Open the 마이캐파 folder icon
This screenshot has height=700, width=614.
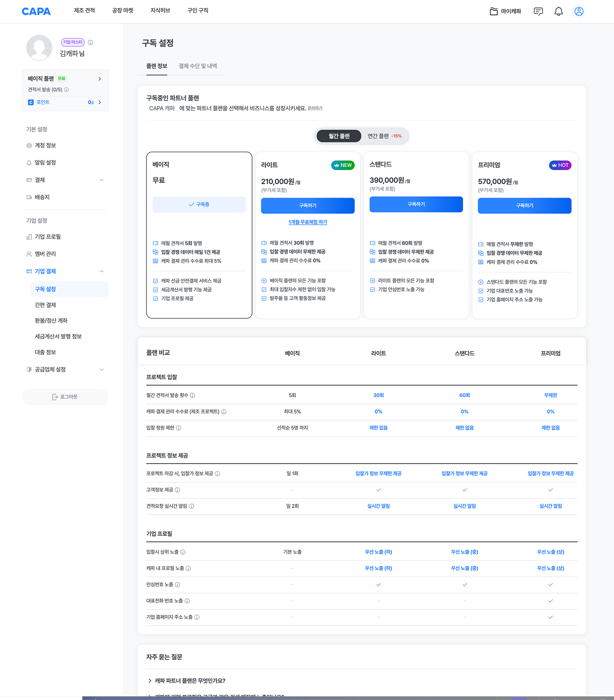click(494, 11)
